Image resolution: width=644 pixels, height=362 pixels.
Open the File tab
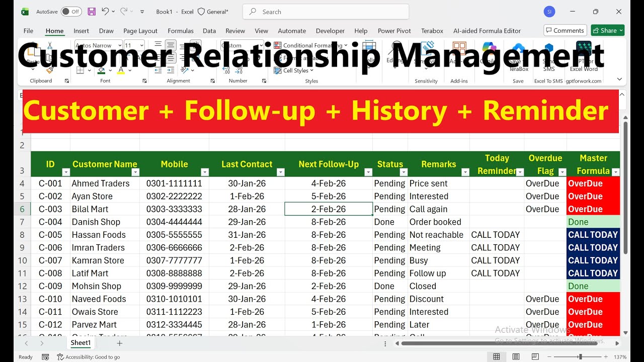click(28, 31)
